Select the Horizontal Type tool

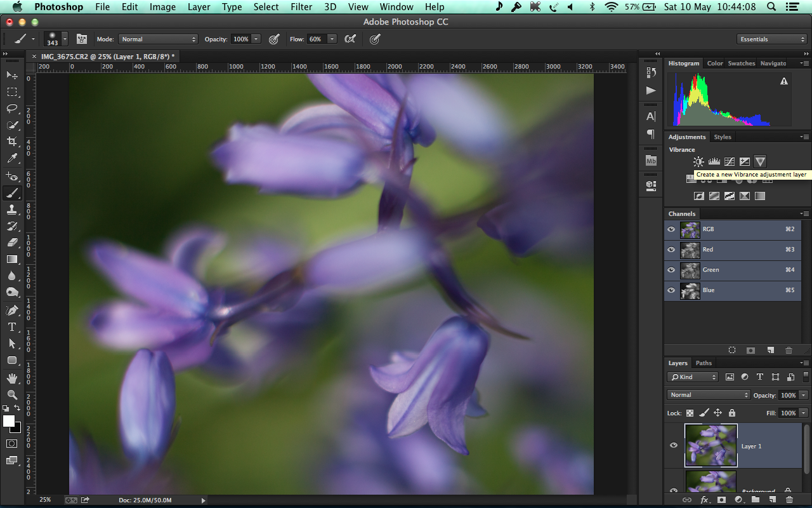pyautogui.click(x=12, y=327)
